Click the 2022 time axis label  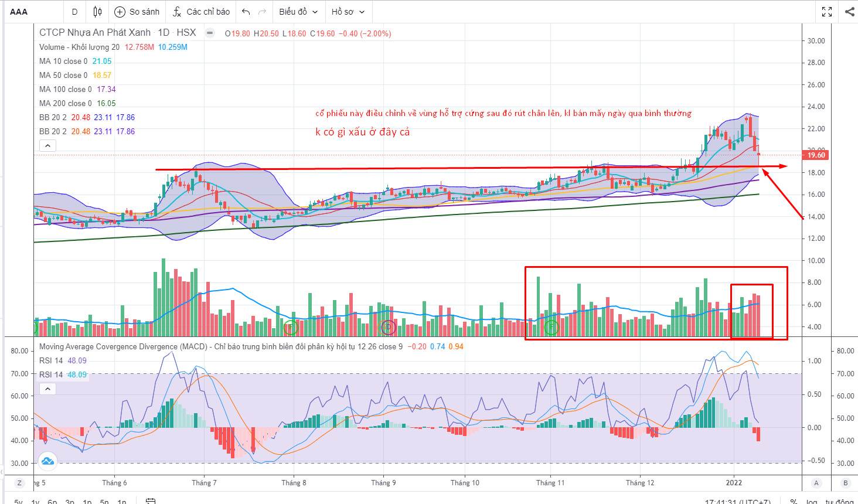(x=734, y=483)
